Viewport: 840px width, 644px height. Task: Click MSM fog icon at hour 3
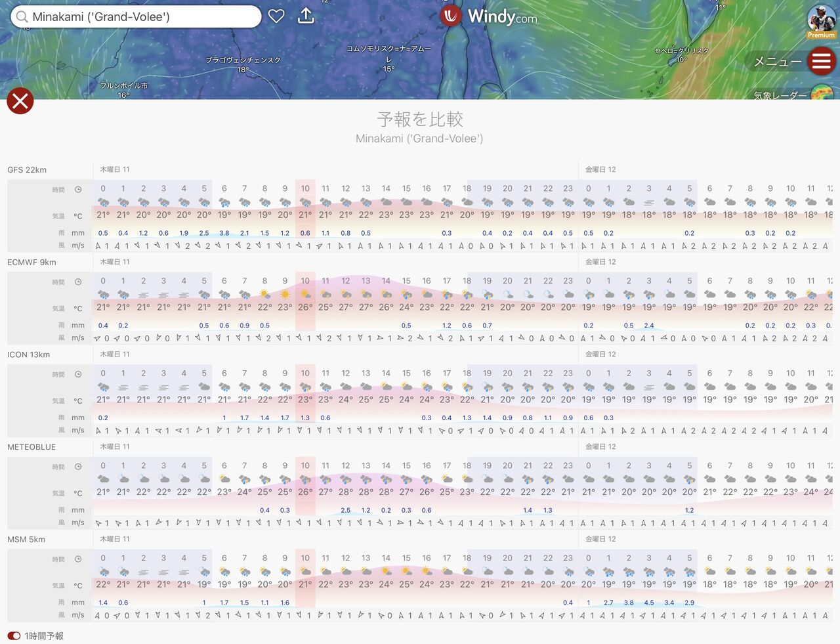163,572
